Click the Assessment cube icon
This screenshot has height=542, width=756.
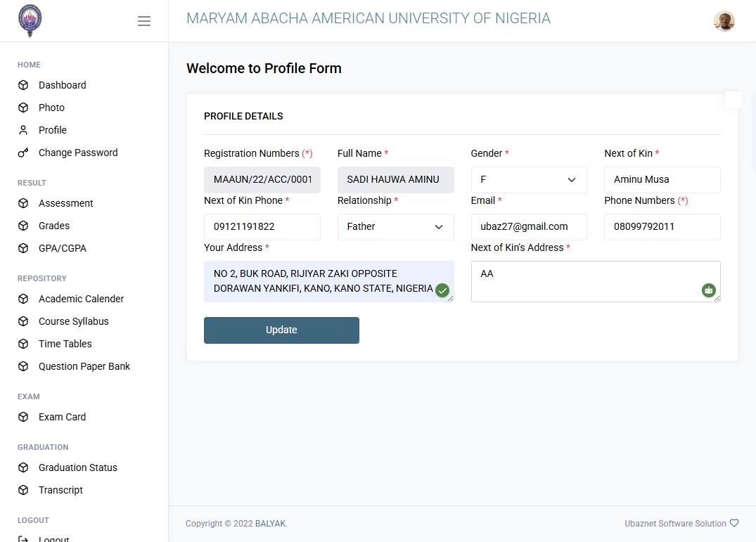coord(23,203)
